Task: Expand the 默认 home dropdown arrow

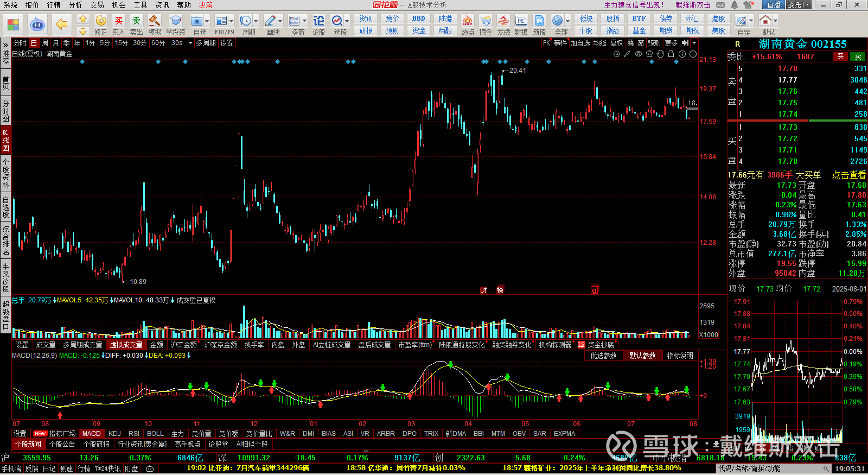Action: pos(775,21)
